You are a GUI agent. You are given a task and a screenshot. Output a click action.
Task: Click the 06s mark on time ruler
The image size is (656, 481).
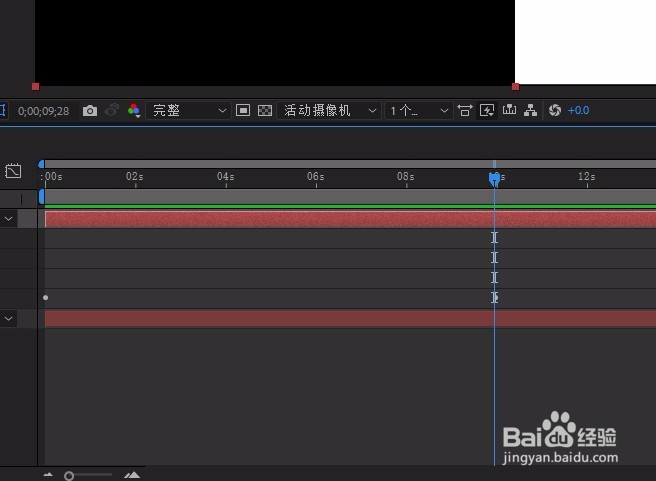(x=315, y=177)
